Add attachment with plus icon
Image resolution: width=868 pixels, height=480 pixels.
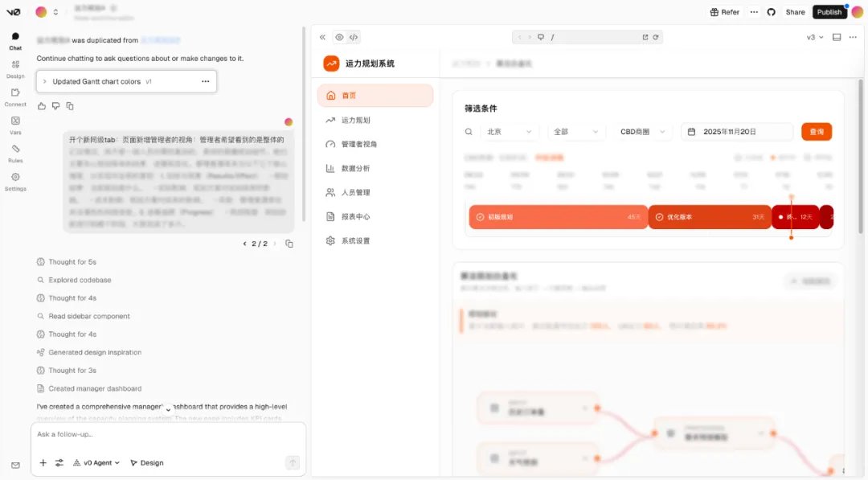[x=43, y=463]
